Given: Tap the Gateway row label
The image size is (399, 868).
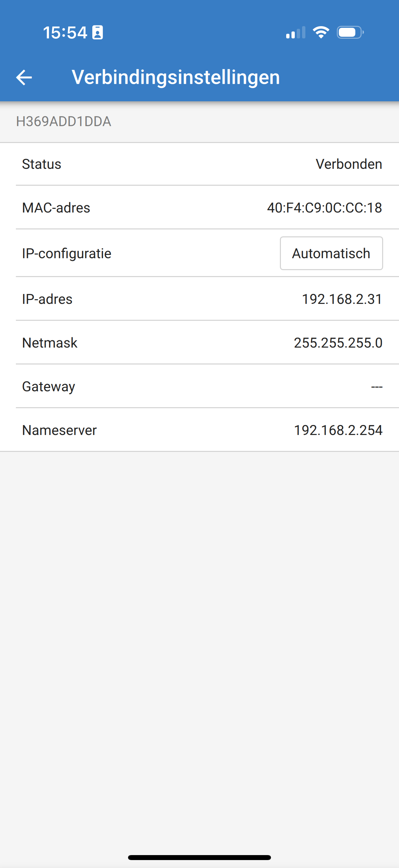Looking at the screenshot, I should (x=49, y=387).
